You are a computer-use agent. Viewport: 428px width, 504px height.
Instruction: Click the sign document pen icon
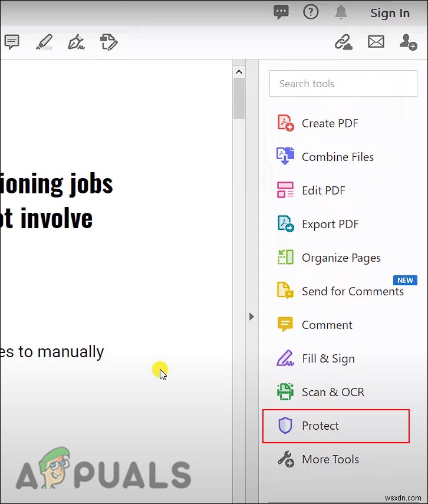[x=76, y=42]
